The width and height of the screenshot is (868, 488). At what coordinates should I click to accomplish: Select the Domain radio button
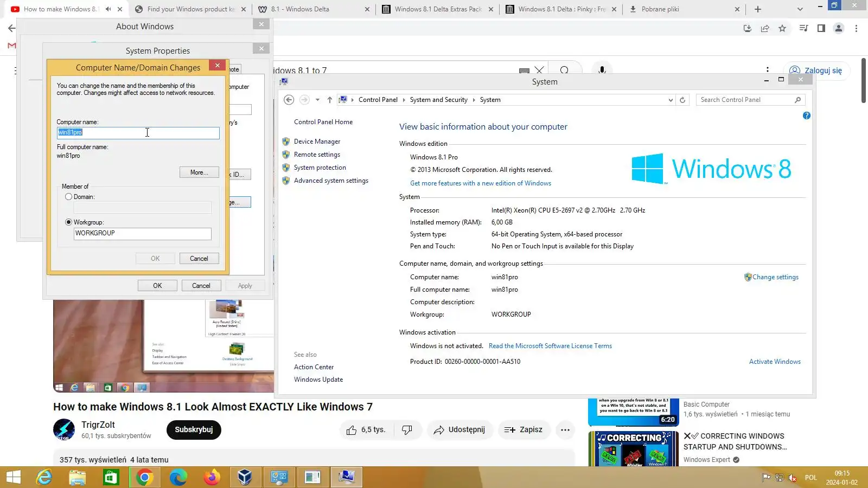point(68,197)
